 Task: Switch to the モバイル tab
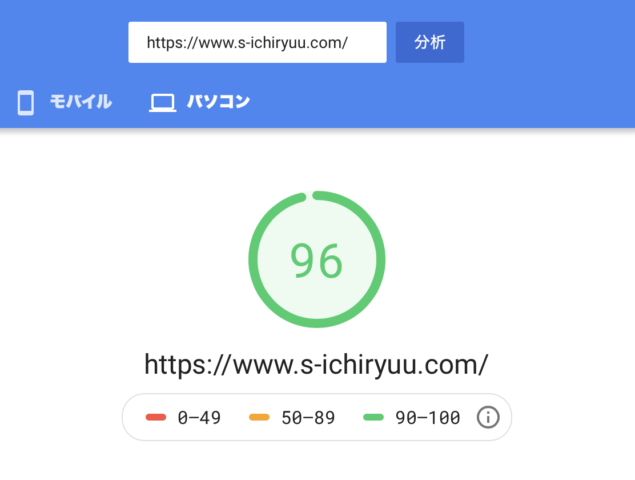pos(80,102)
